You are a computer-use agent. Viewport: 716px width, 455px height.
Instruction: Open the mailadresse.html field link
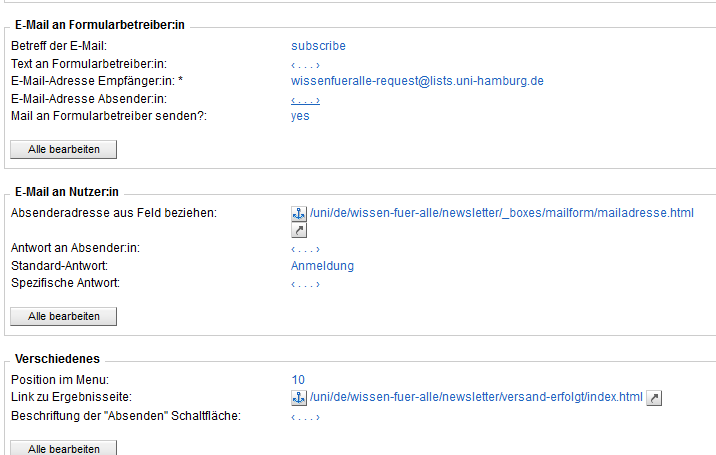[502, 213]
